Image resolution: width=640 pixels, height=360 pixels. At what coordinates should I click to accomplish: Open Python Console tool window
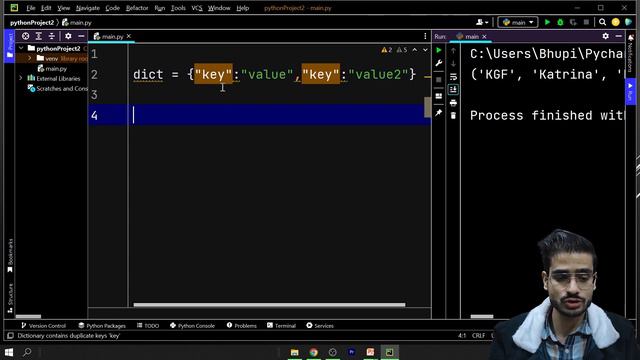pos(192,326)
